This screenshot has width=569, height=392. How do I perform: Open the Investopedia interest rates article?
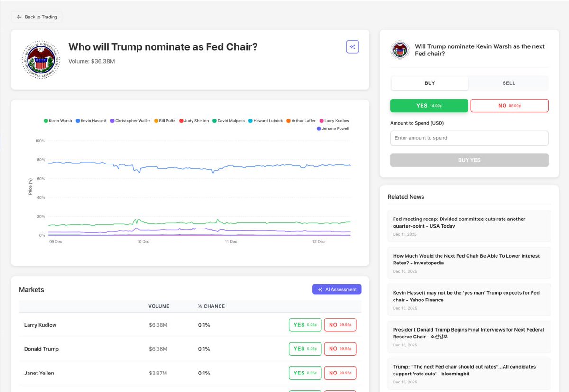469,263
